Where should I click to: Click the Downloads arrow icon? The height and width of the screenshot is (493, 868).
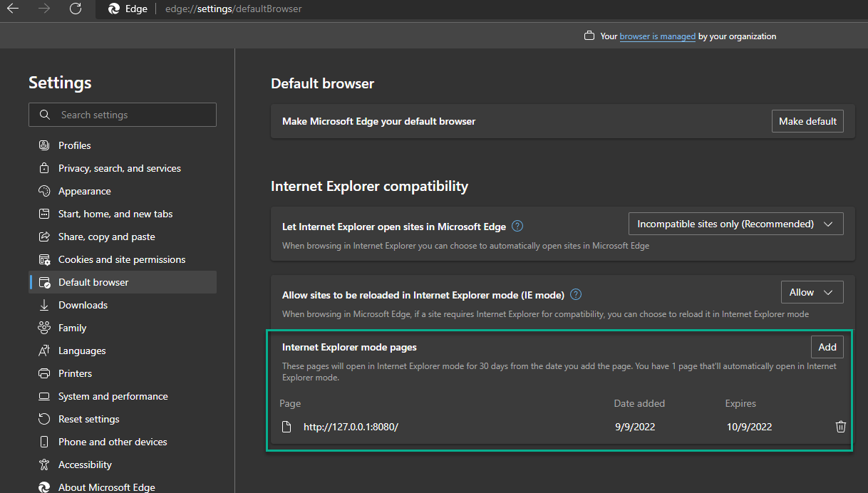[x=44, y=305]
